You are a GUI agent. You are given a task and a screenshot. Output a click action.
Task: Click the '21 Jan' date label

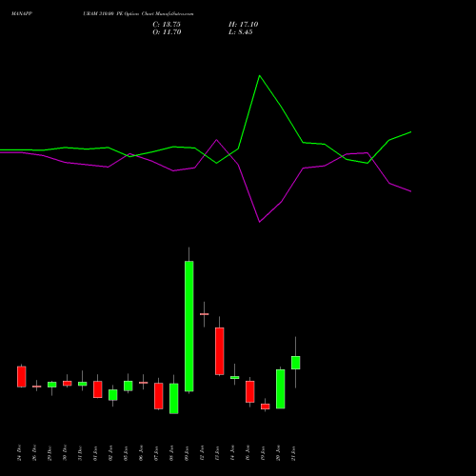click(293, 453)
